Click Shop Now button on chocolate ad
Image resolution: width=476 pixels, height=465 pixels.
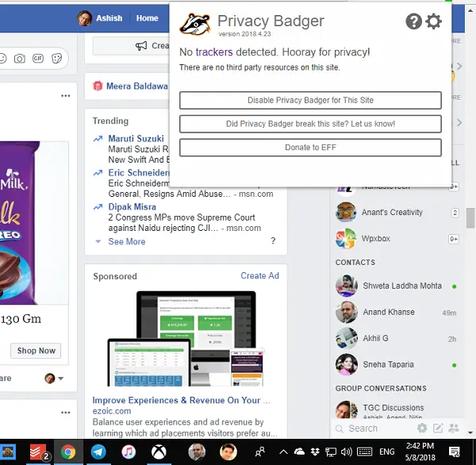click(x=36, y=351)
